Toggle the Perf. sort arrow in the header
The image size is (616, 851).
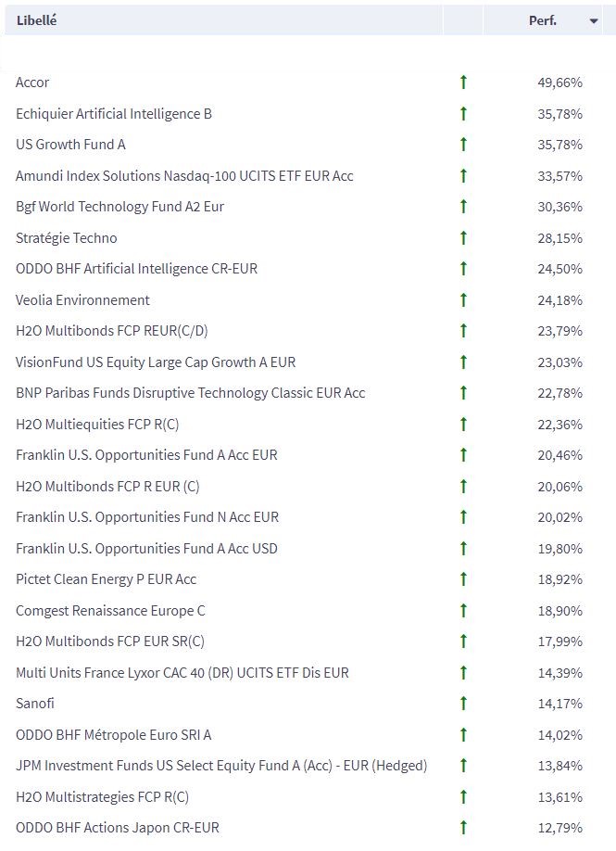(594, 21)
